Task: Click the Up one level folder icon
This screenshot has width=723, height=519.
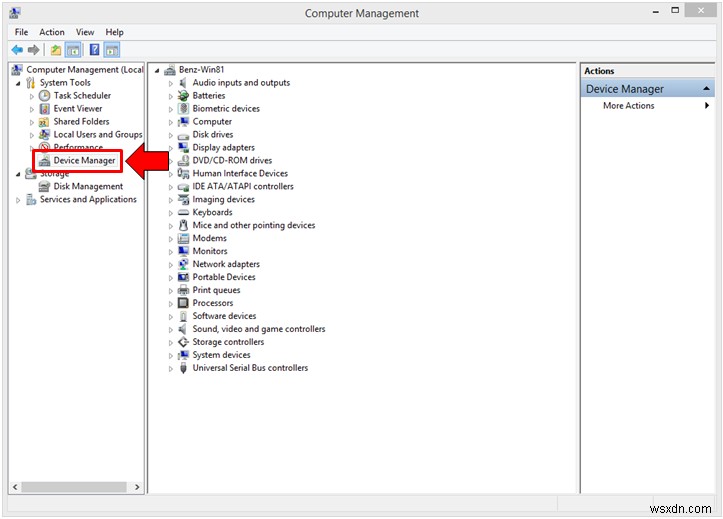Action: coord(56,50)
